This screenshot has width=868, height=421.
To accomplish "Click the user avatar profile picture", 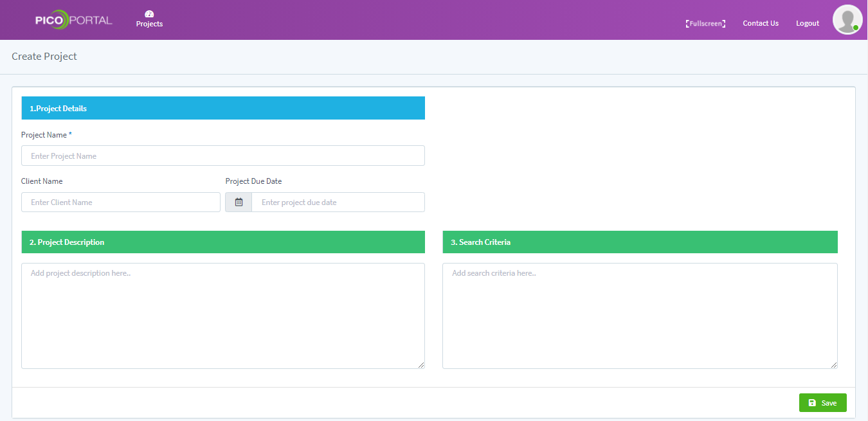I will [x=847, y=19].
